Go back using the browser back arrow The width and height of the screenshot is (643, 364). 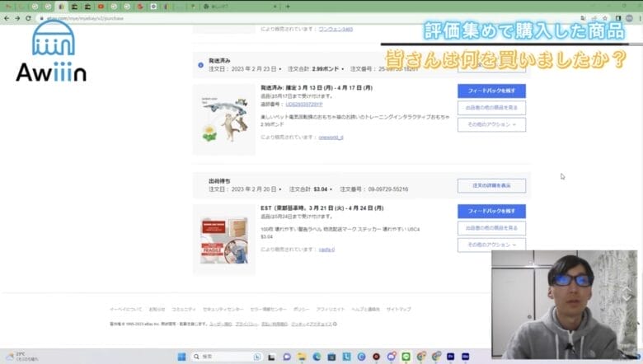tap(7, 18)
